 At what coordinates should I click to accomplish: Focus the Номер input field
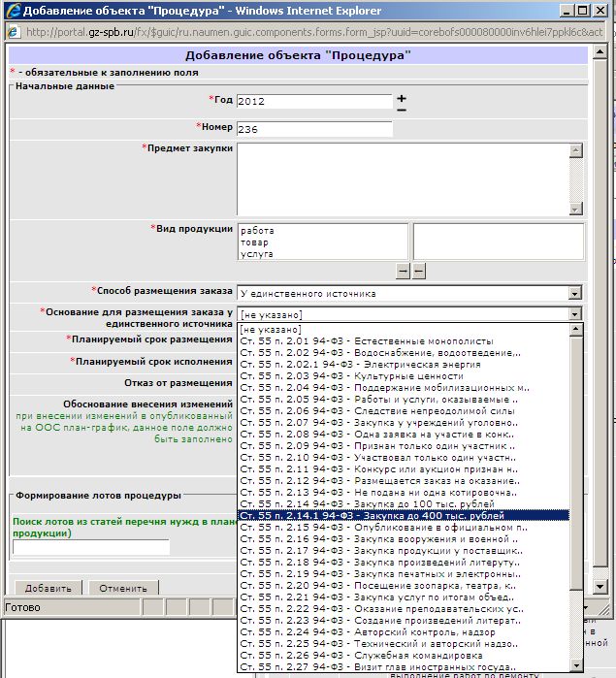point(314,129)
